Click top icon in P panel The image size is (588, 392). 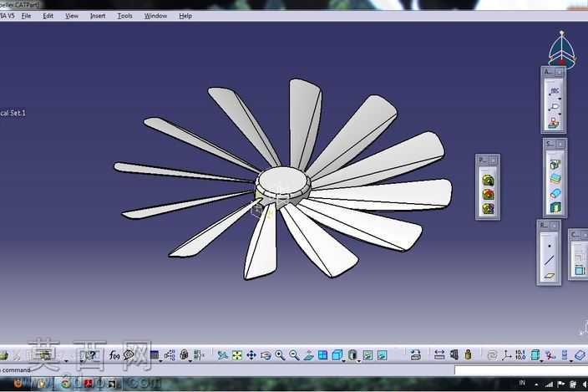488,181
